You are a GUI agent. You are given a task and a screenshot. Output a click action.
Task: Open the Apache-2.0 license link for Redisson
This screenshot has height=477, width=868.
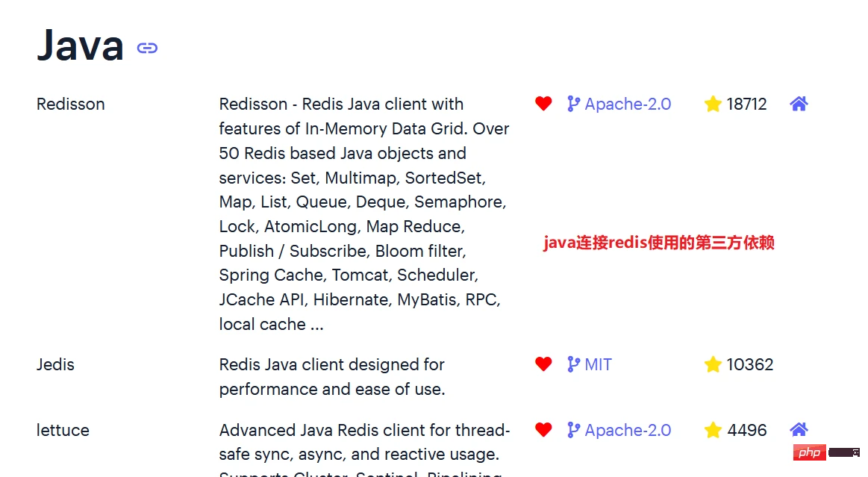[x=629, y=104]
